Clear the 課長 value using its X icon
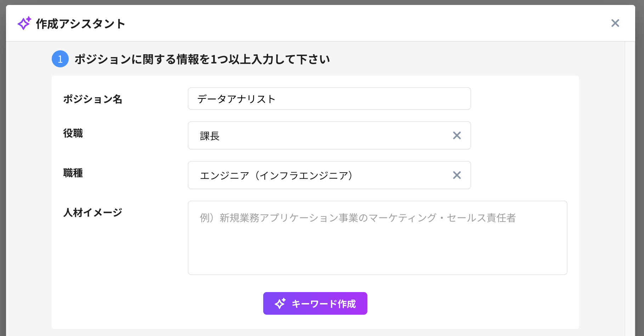The width and height of the screenshot is (644, 336). pyautogui.click(x=457, y=135)
